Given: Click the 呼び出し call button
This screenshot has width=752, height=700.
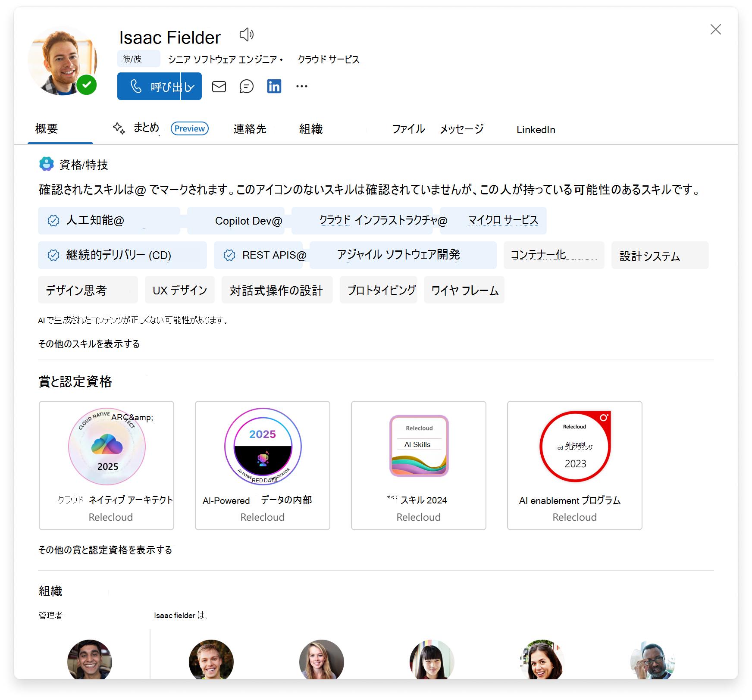Looking at the screenshot, I should [x=149, y=86].
